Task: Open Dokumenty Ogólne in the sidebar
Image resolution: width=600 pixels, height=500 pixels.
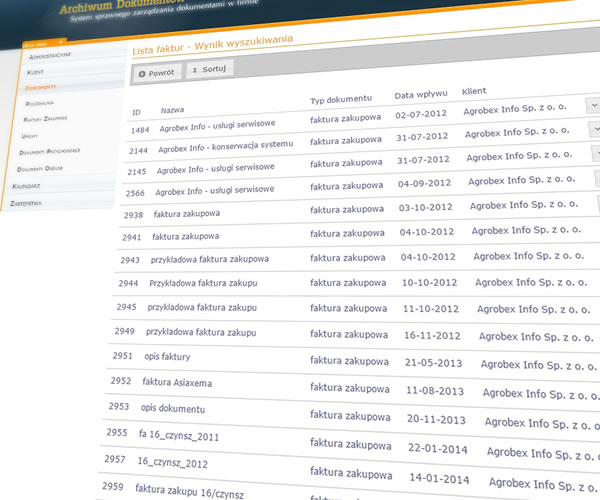Action: [x=40, y=169]
